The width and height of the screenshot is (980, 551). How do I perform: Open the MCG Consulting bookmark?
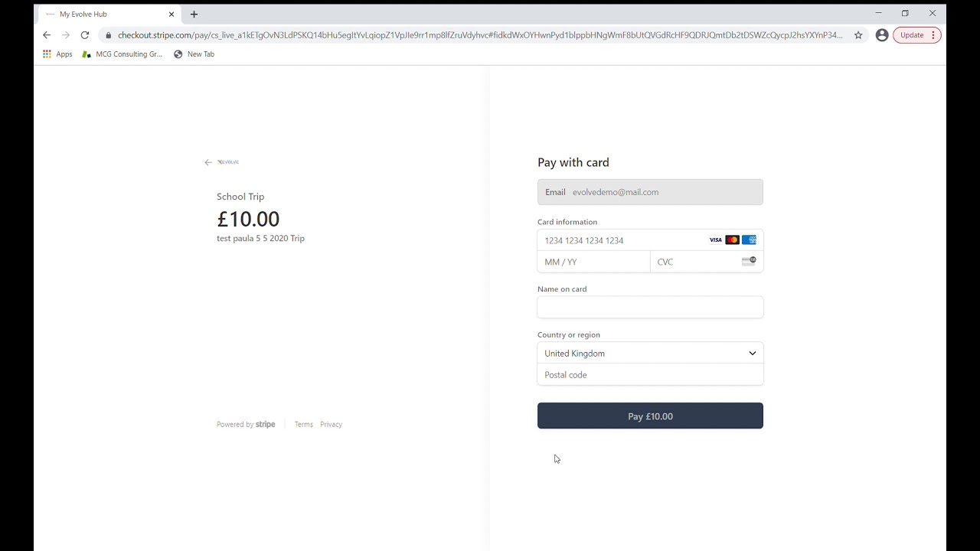tap(122, 54)
